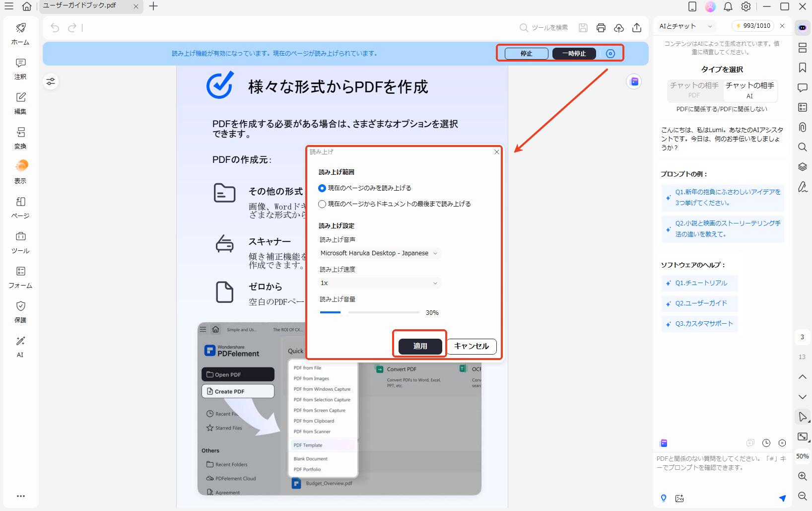This screenshot has width=812, height=511.
Task: Select read to end of document option
Action: click(323, 204)
